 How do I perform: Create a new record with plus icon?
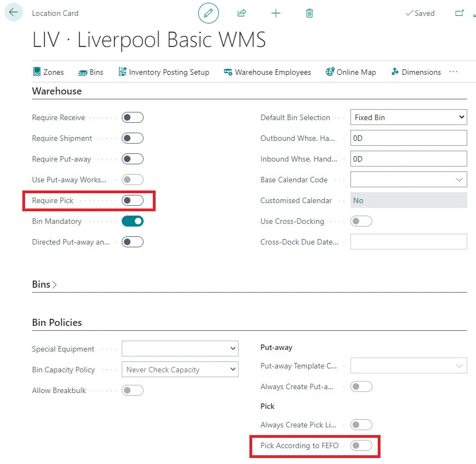[x=276, y=13]
